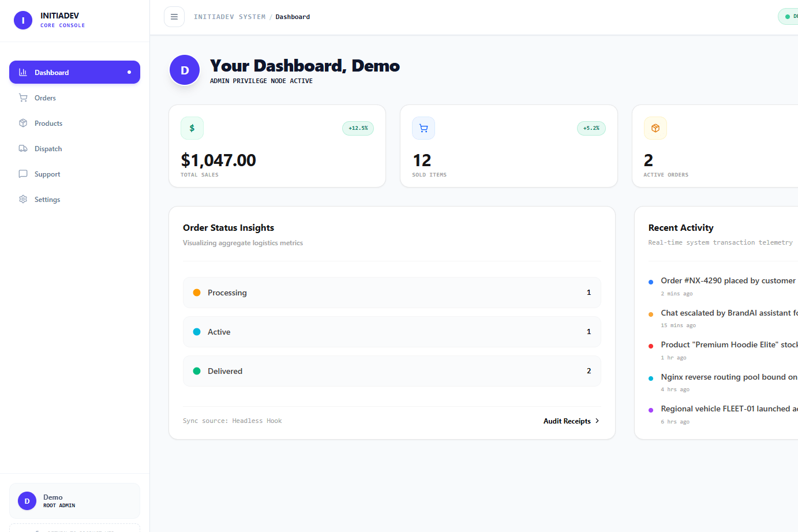
Task: Click the Audit Receipts link
Action: pos(571,421)
